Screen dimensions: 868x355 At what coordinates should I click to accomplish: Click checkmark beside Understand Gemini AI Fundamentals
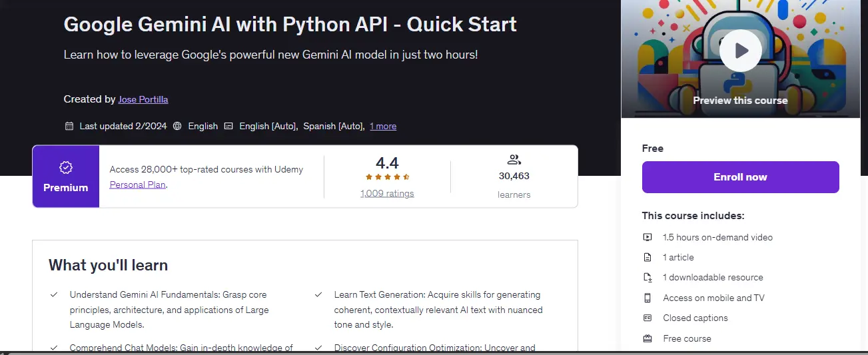[x=53, y=294]
